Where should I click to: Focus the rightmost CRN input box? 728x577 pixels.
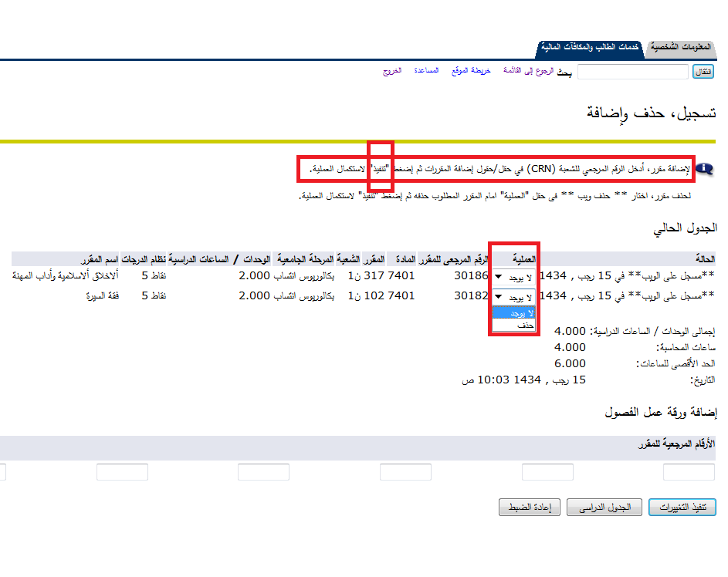[x=689, y=472]
